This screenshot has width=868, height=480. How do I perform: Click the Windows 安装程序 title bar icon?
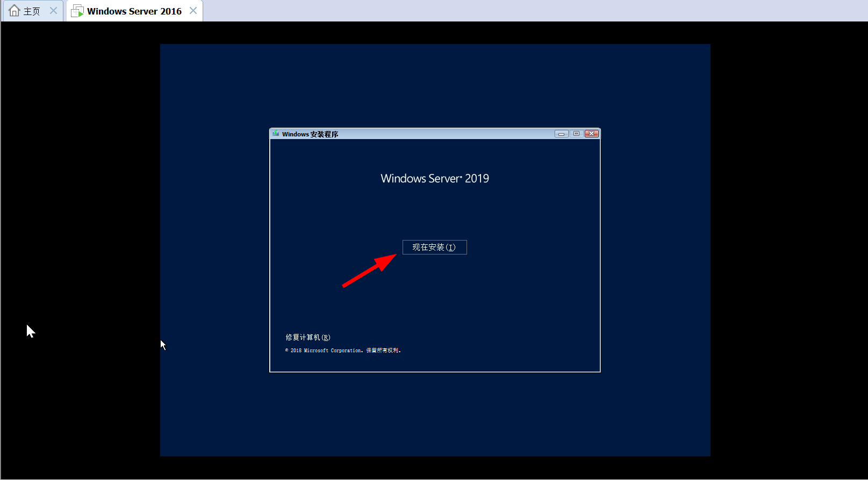[x=276, y=134]
